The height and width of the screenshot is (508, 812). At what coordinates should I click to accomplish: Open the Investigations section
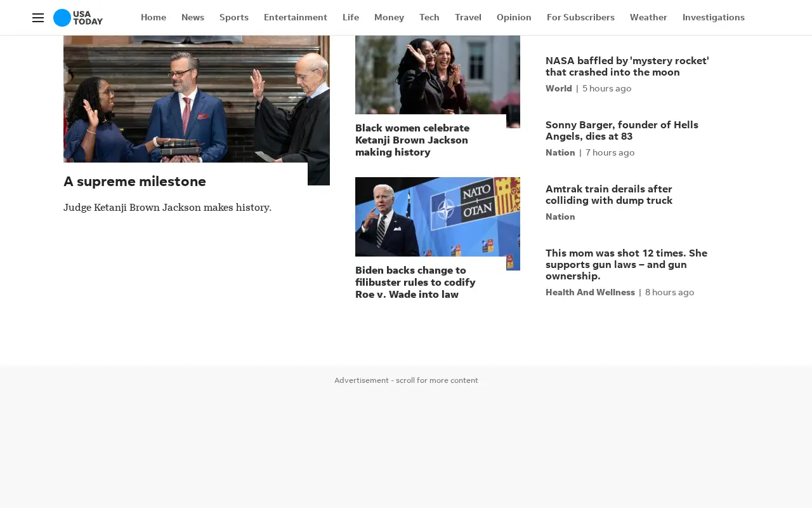(x=714, y=17)
